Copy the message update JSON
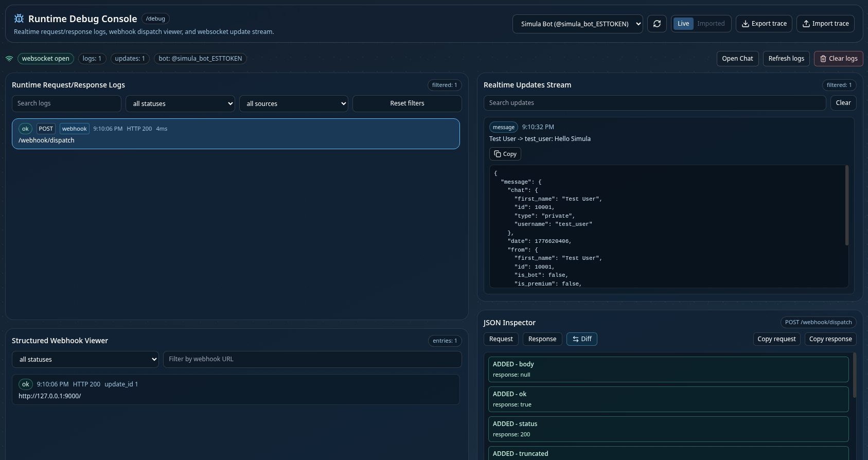This screenshot has height=460, width=868. (505, 154)
